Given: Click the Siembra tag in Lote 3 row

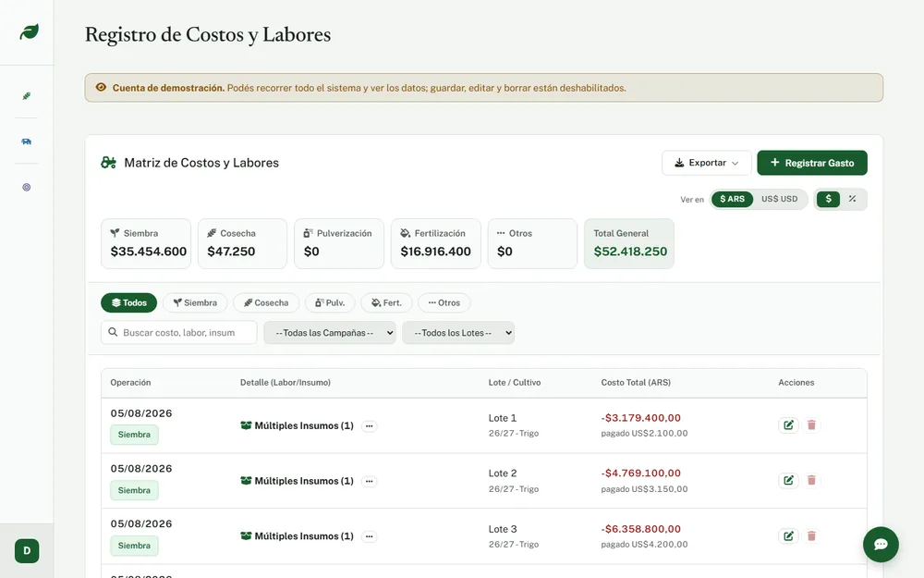Looking at the screenshot, I should click(x=134, y=546).
